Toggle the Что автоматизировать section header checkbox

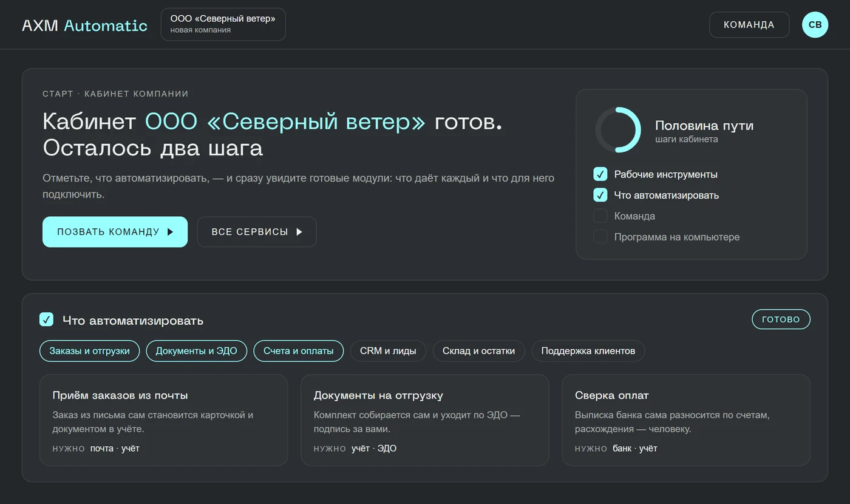click(46, 319)
